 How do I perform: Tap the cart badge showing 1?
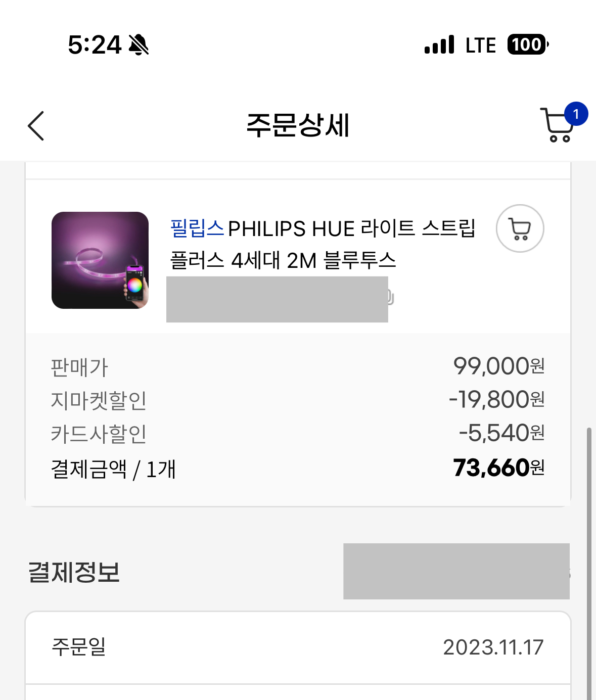[576, 114]
